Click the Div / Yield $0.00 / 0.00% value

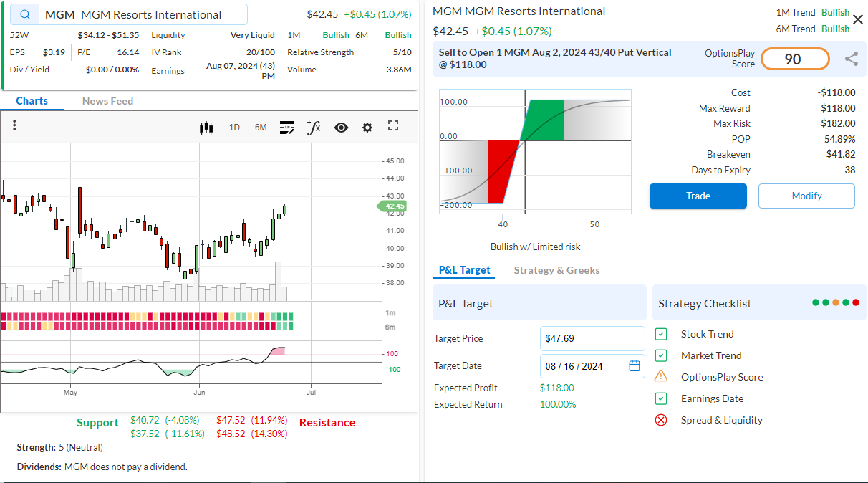[112, 70]
